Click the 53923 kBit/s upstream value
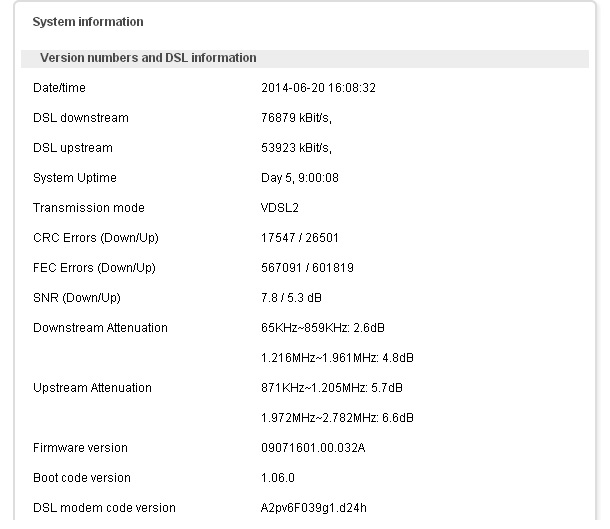 (x=296, y=148)
